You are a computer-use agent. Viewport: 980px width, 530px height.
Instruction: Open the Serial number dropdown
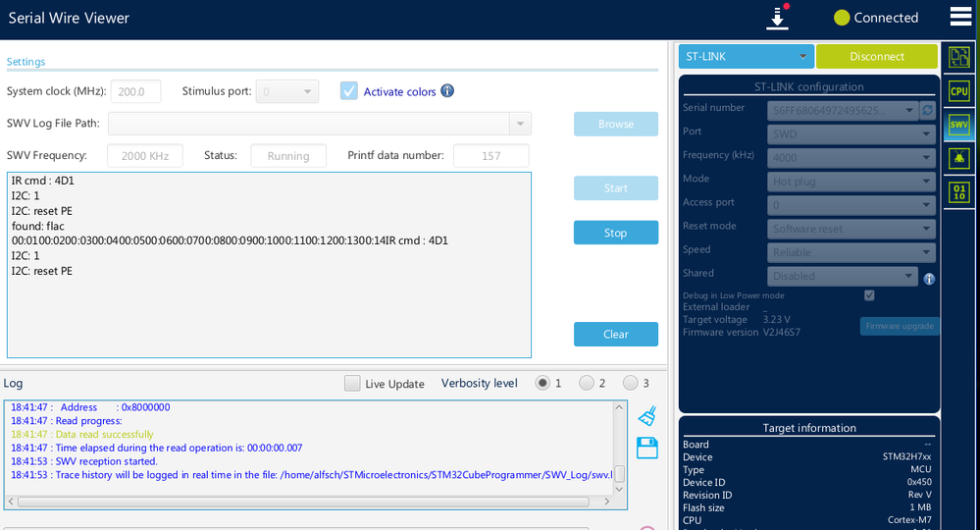pos(843,111)
